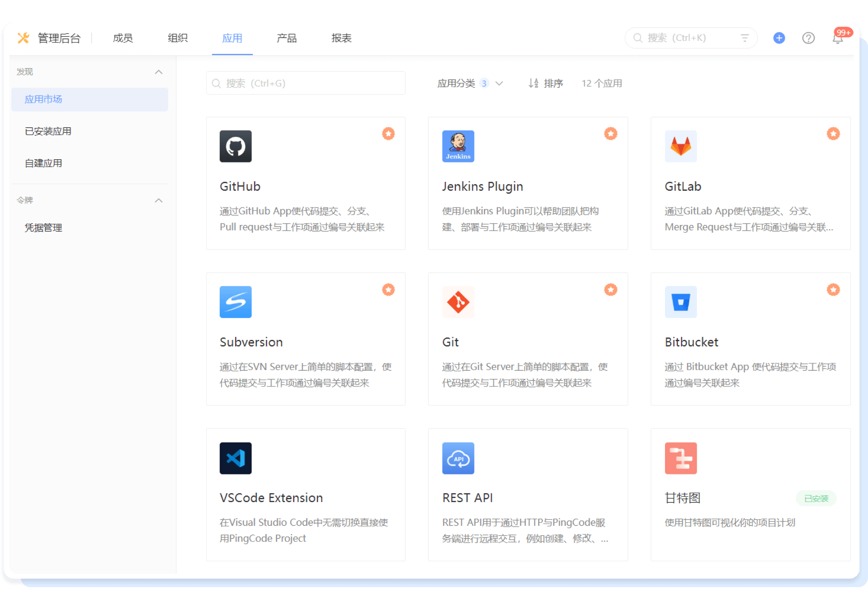
Task: Click the 管理后台 title text
Action: coord(59,38)
